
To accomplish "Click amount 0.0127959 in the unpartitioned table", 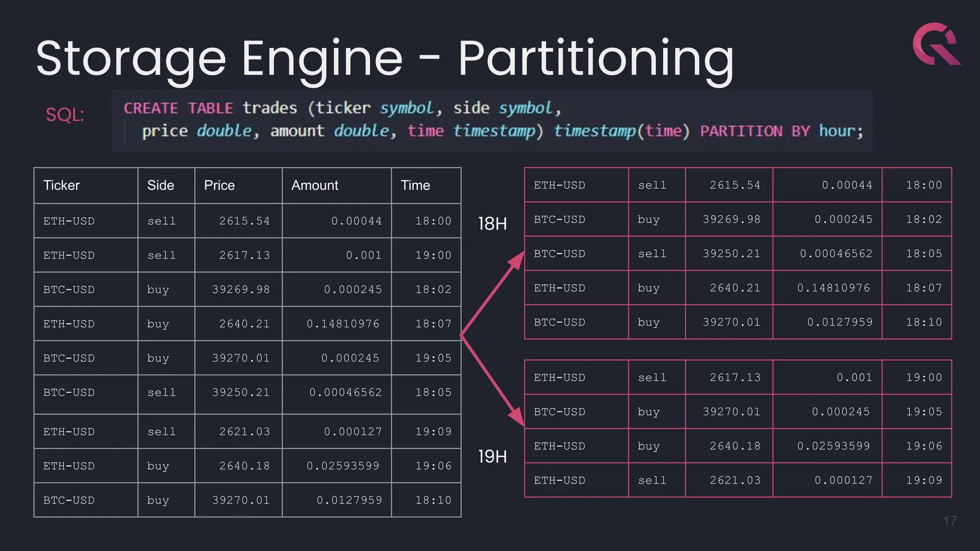I will [x=349, y=500].
